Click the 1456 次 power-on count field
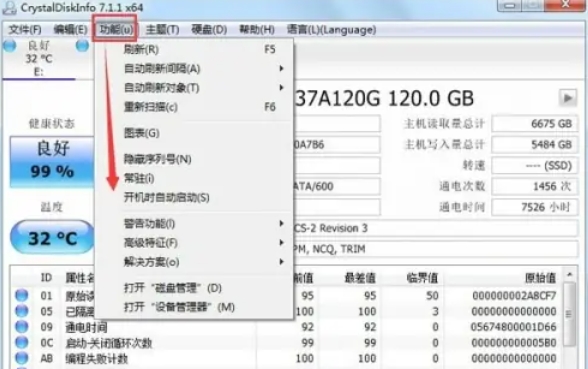The width and height of the screenshot is (588, 369). pyautogui.click(x=534, y=186)
